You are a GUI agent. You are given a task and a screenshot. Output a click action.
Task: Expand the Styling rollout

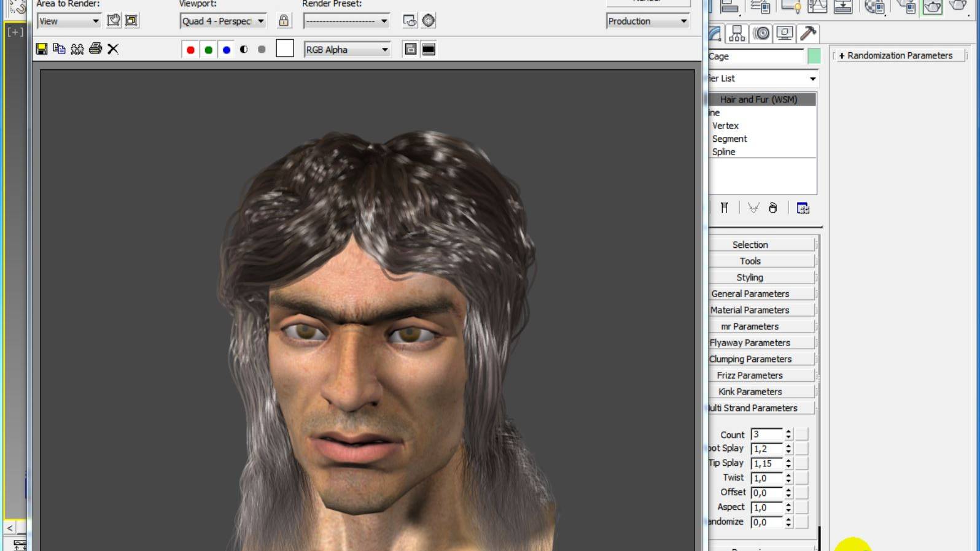tap(761, 277)
